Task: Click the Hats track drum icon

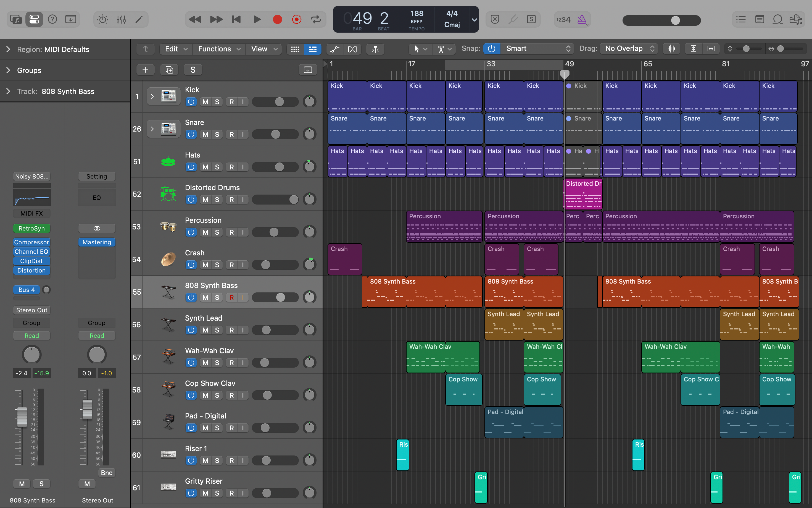Action: tap(168, 162)
